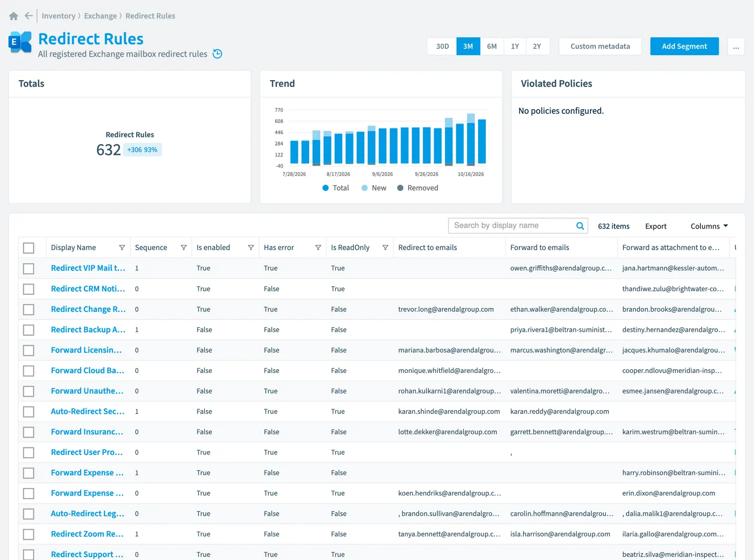
Task: Click the +306 93% change badge
Action: pyautogui.click(x=142, y=150)
